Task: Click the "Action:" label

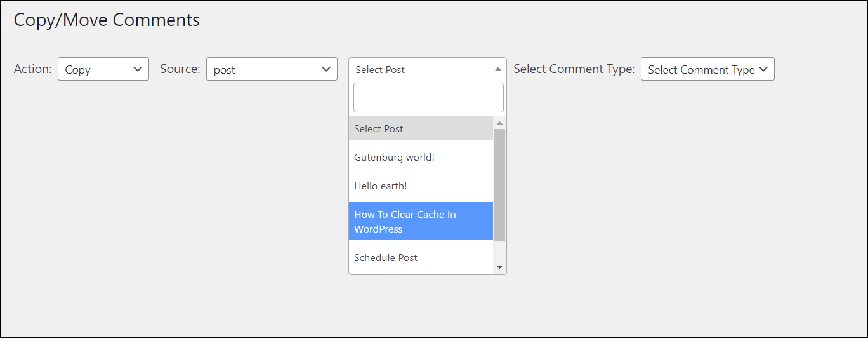Action: click(x=33, y=69)
